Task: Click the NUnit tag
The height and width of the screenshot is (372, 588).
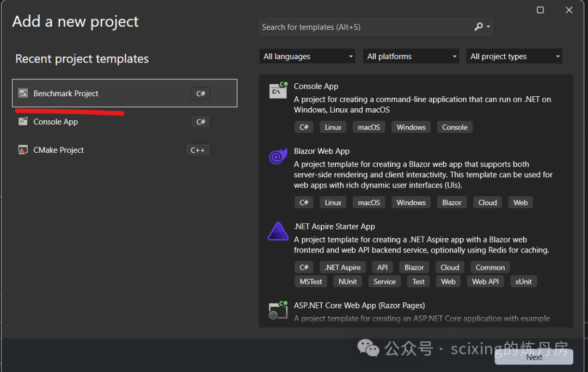Action: click(x=347, y=281)
